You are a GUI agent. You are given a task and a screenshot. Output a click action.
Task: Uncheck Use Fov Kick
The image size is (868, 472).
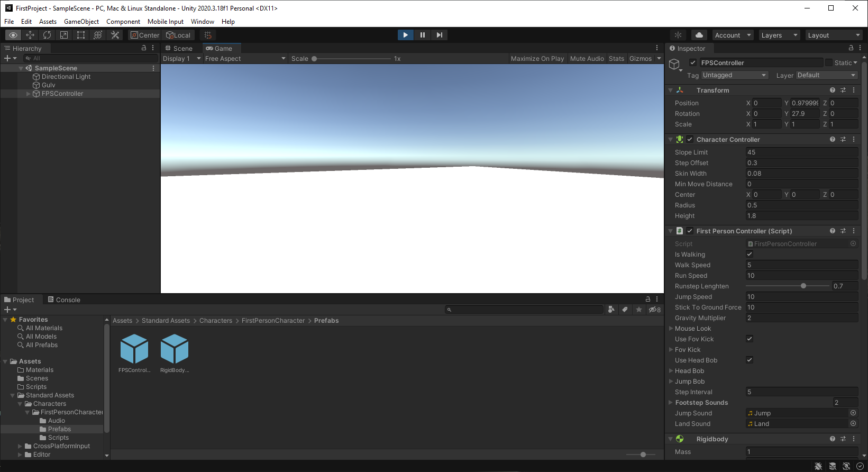click(x=750, y=339)
